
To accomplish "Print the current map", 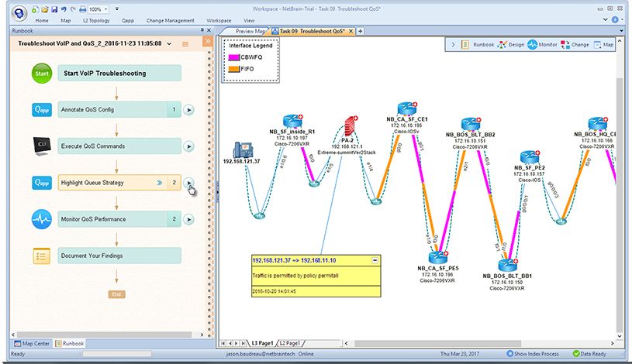I will 83,9.
